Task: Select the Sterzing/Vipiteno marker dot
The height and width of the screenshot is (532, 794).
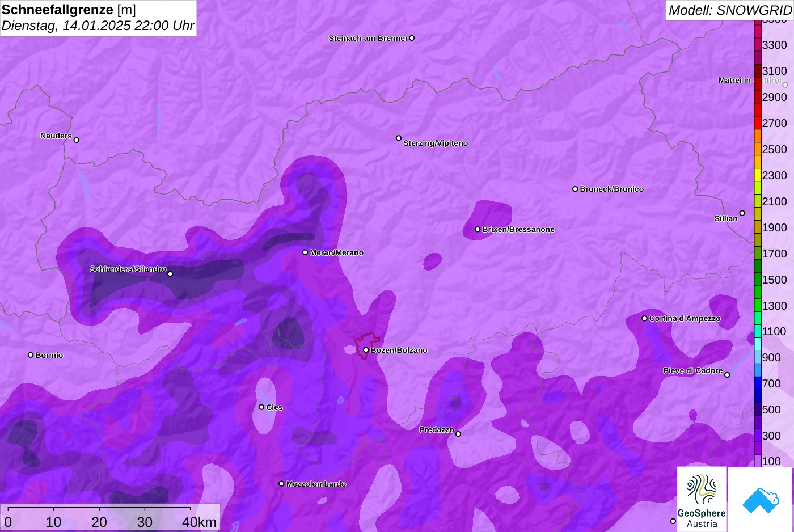Action: (x=399, y=138)
